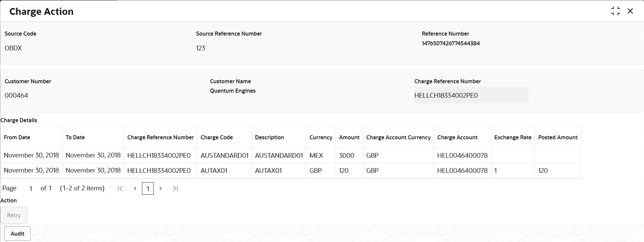
Task: Click the Charge Reference Number input field
Action: (471, 95)
